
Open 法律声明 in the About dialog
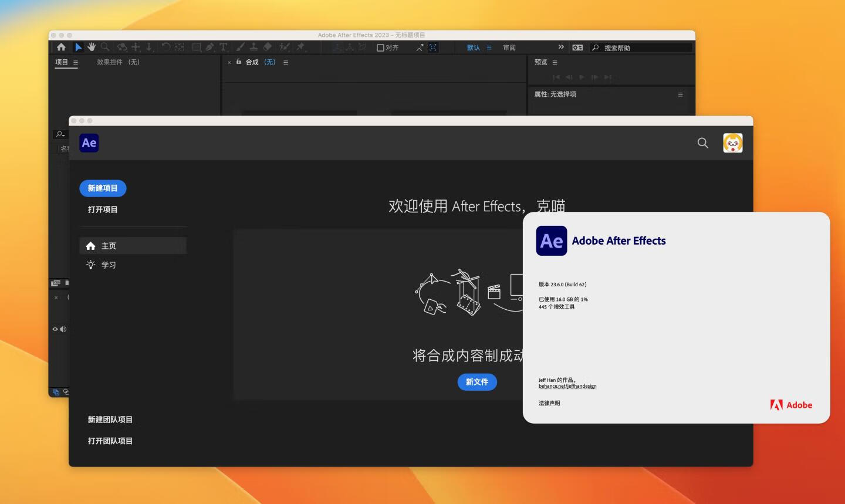point(549,403)
